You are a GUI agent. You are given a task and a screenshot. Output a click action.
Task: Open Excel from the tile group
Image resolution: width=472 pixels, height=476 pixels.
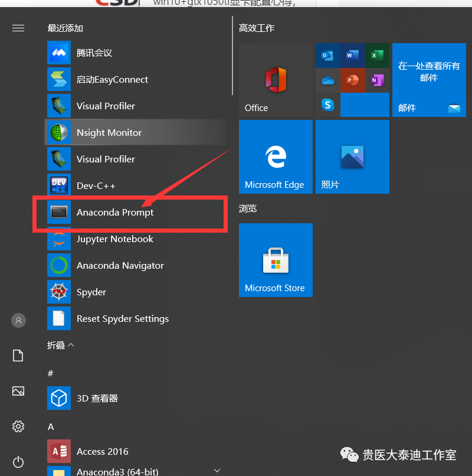[377, 56]
